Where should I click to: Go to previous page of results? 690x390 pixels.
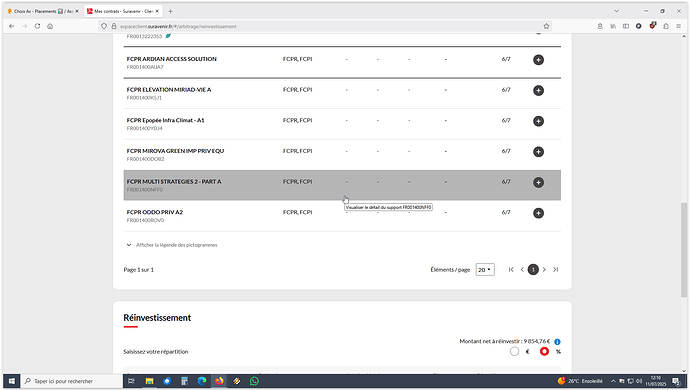522,269
